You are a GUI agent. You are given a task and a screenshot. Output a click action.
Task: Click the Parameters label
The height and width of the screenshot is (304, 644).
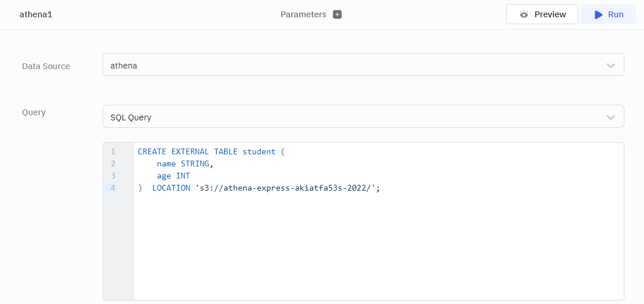[x=303, y=14]
